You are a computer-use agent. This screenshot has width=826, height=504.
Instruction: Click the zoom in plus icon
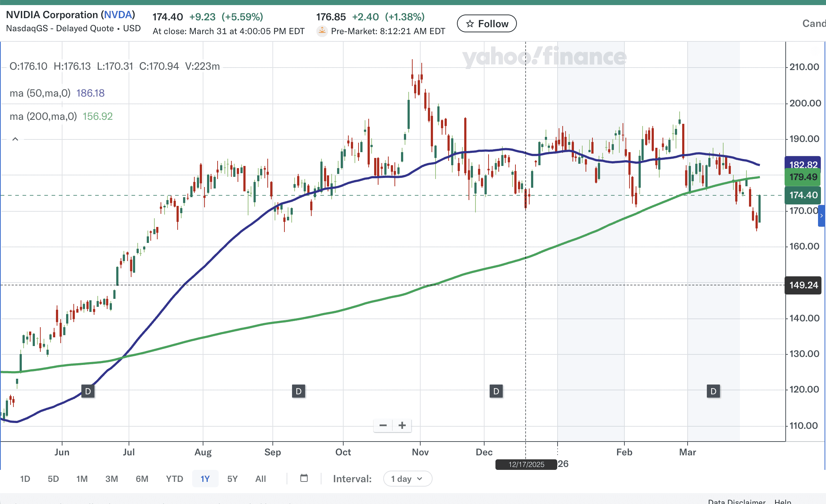[402, 425]
